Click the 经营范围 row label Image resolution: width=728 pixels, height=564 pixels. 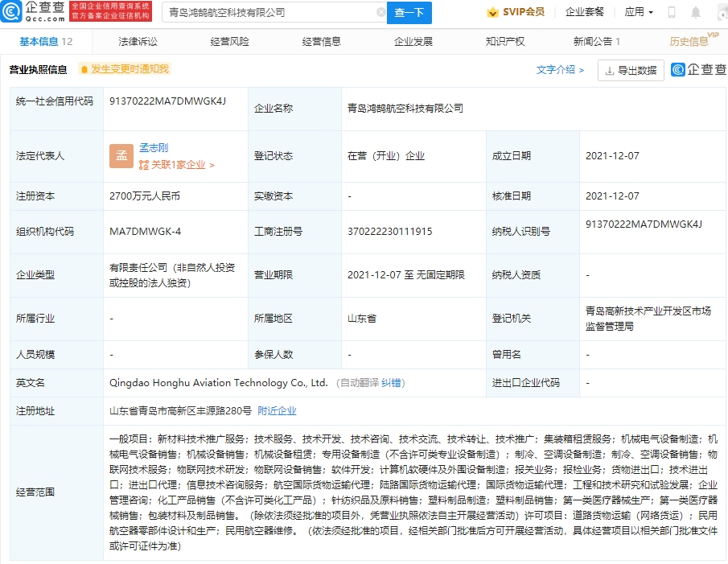coord(35,492)
